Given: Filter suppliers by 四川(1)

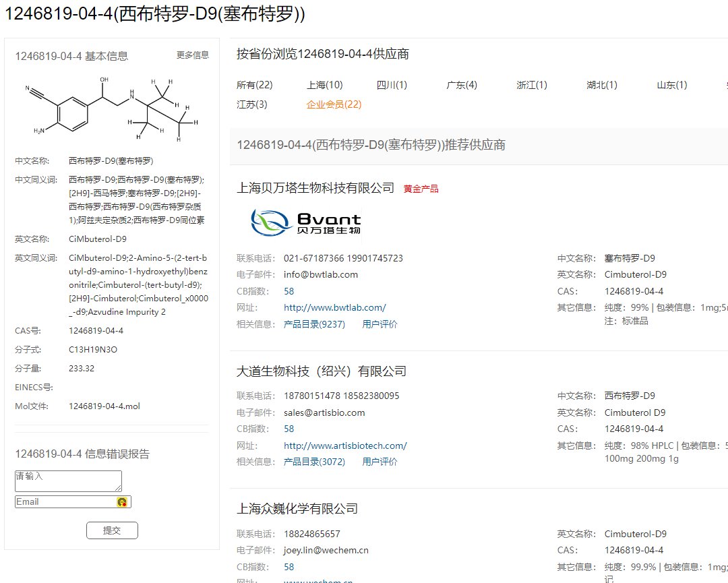Looking at the screenshot, I should (392, 85).
